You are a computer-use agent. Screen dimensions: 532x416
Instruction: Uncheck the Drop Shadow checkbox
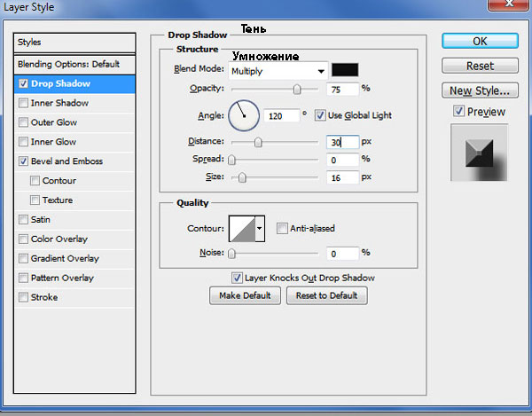tap(23, 83)
